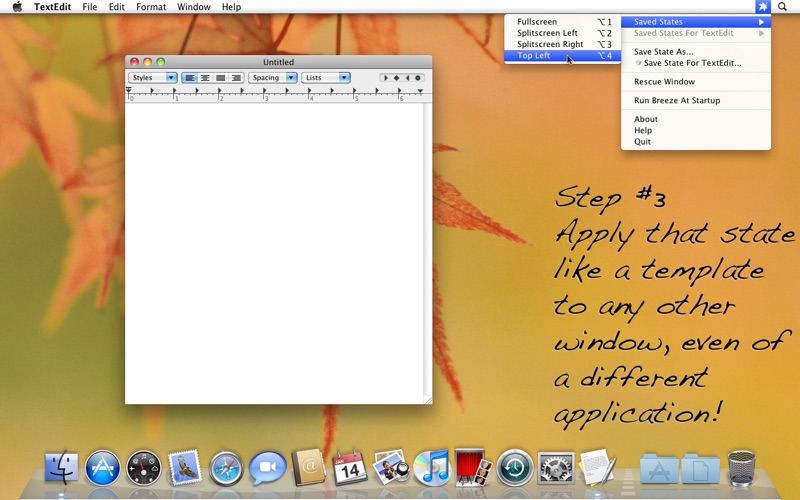The image size is (800, 500).
Task: Open the Spacing dropdown
Action: click(x=272, y=78)
